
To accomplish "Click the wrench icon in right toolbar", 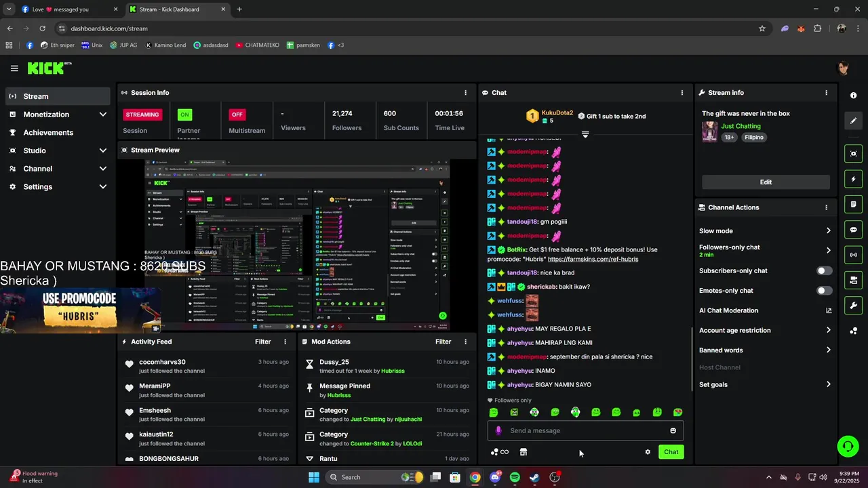I will click(853, 305).
